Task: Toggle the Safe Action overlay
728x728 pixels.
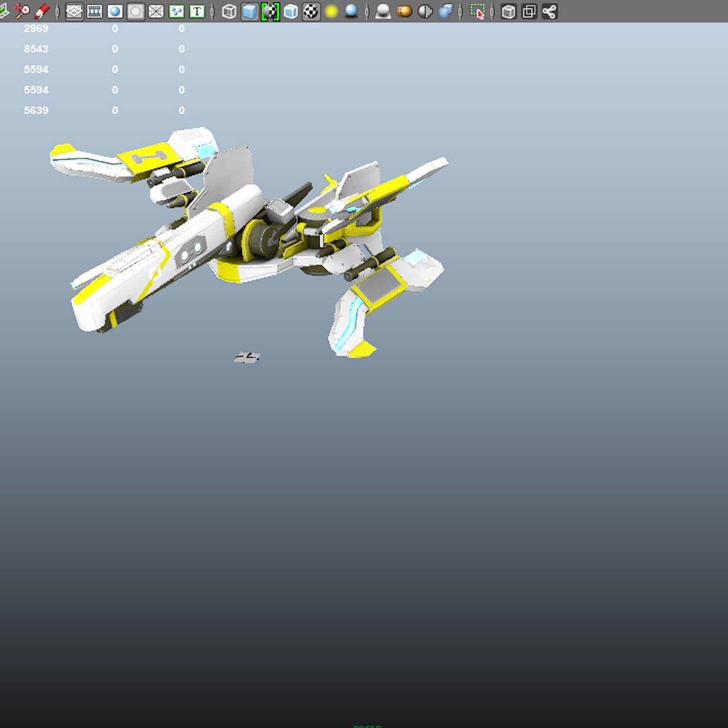Action: (x=177, y=11)
